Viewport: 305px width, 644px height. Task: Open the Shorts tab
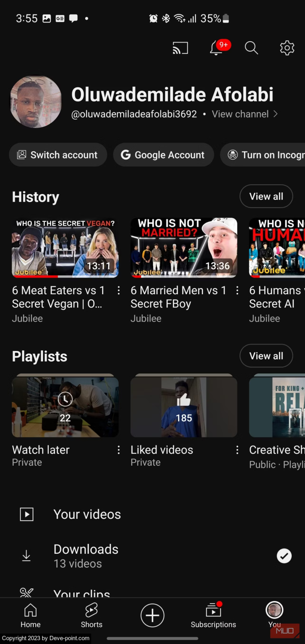point(92,616)
